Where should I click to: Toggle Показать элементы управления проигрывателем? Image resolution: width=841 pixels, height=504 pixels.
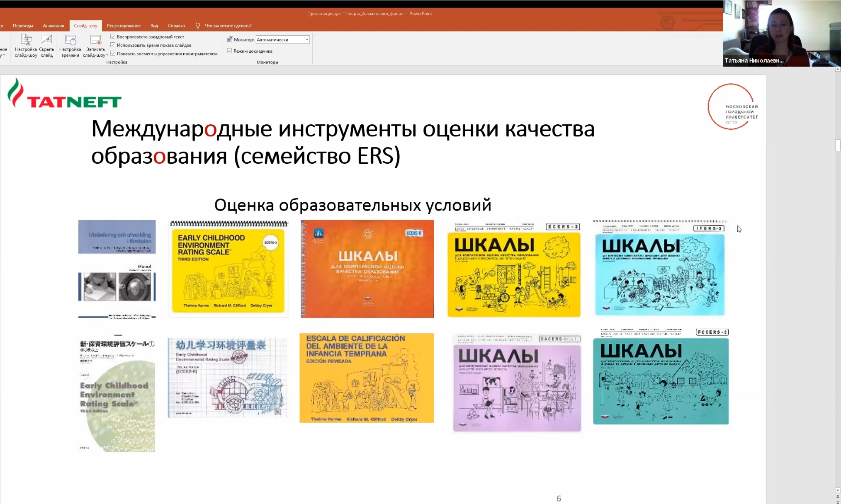pyautogui.click(x=113, y=53)
